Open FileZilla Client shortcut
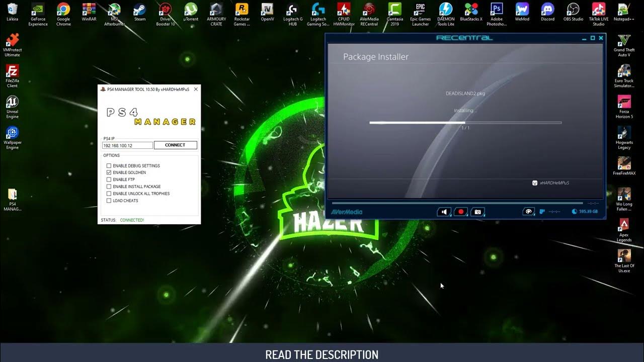 pos(12,76)
